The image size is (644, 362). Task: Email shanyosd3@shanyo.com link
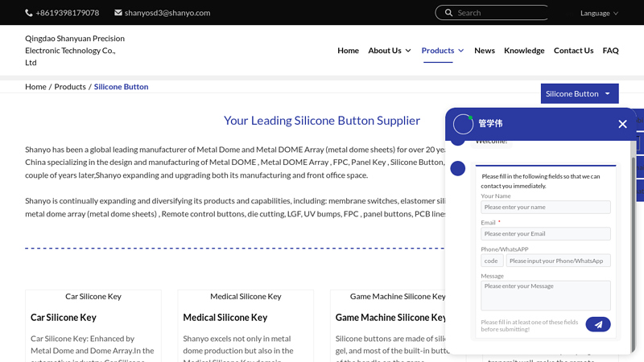167,13
